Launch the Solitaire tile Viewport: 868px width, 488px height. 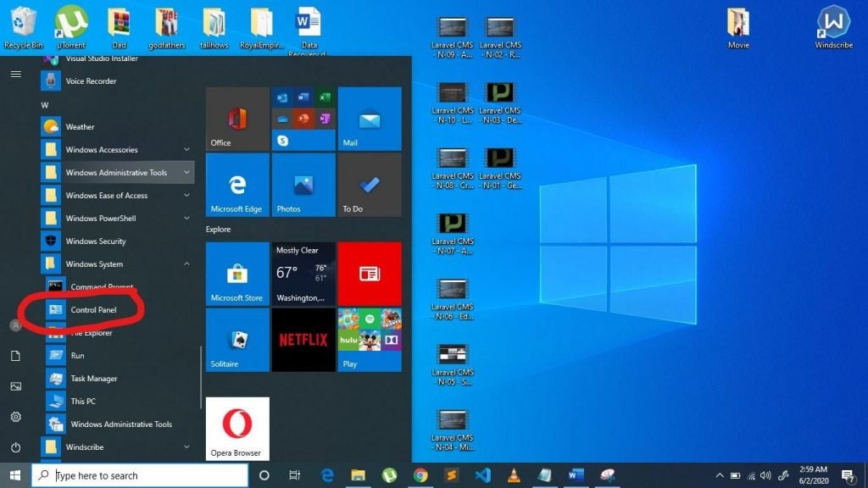coord(237,341)
